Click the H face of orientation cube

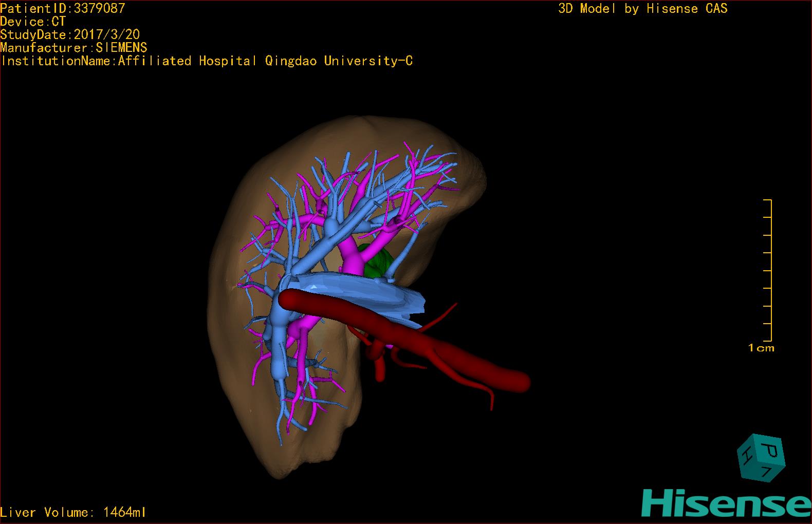point(746,455)
